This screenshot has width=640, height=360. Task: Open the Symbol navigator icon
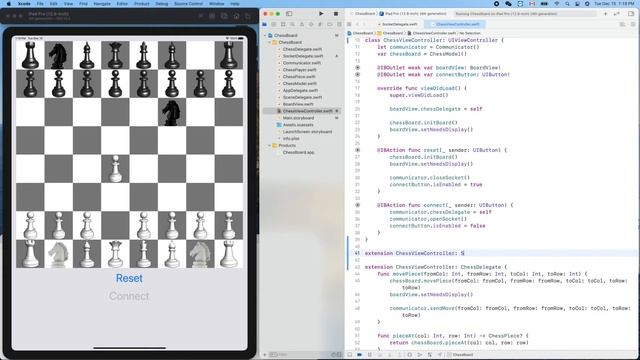pyautogui.click(x=283, y=24)
